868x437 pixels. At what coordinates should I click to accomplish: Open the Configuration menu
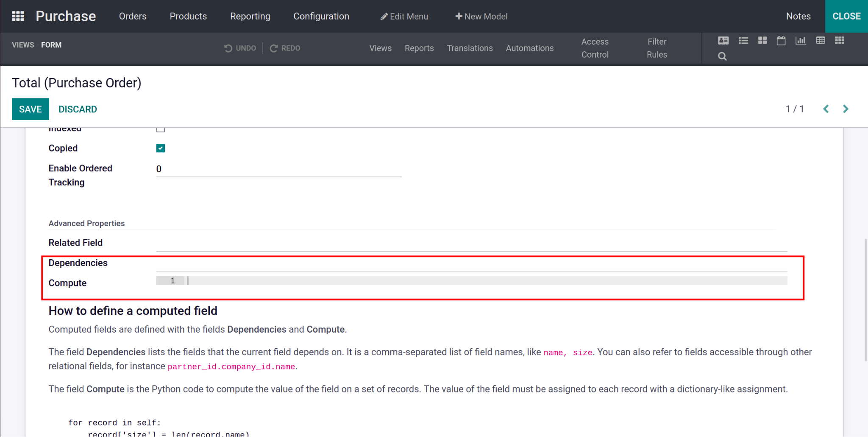(x=321, y=16)
